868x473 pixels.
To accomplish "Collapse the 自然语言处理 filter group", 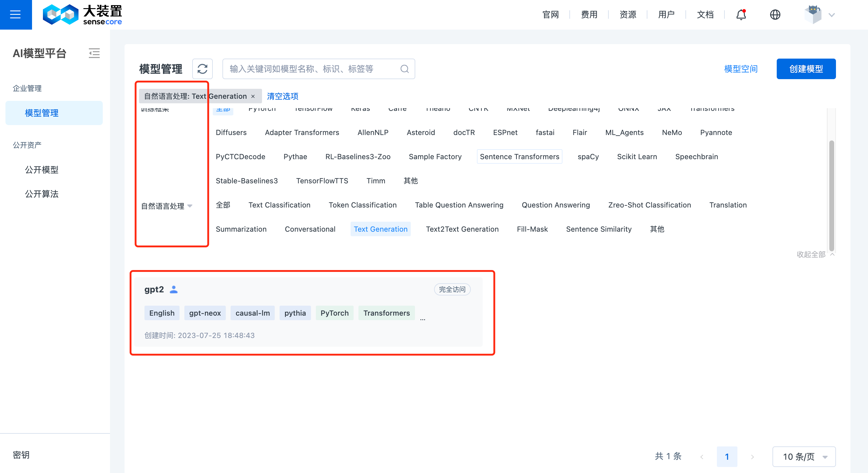I will pos(190,206).
